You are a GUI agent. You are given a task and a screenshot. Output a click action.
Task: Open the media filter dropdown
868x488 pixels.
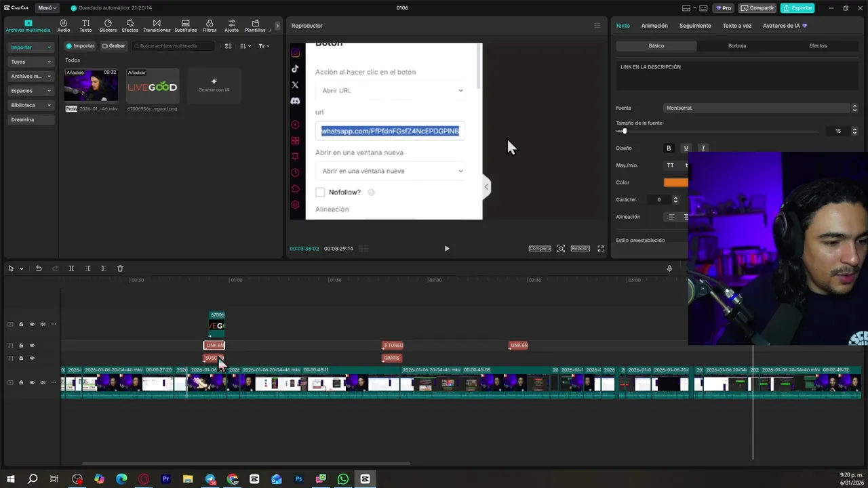click(264, 46)
